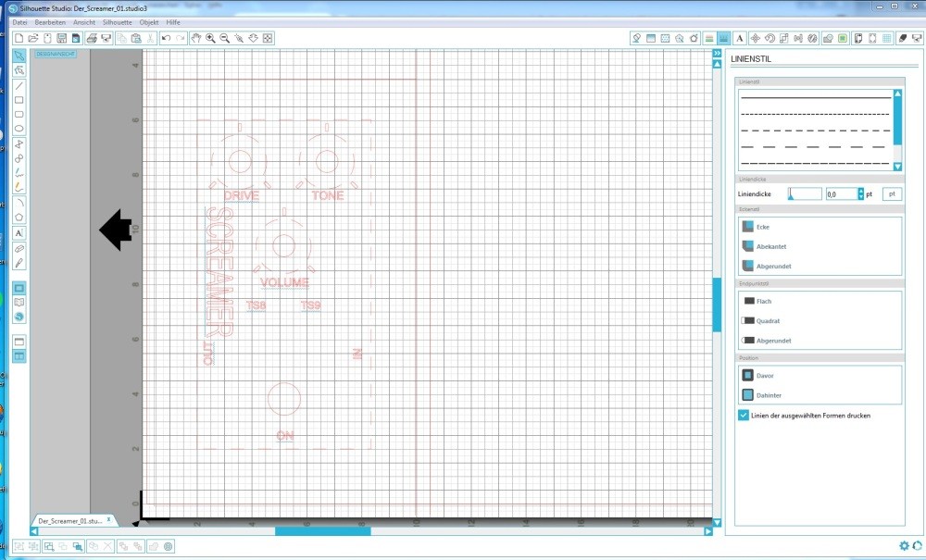The image size is (926, 560).
Task: Select the Eraser tool
Action: [x=19, y=248]
